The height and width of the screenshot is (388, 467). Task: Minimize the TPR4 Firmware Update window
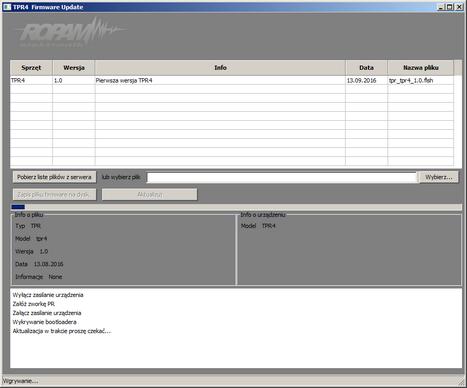point(441,7)
